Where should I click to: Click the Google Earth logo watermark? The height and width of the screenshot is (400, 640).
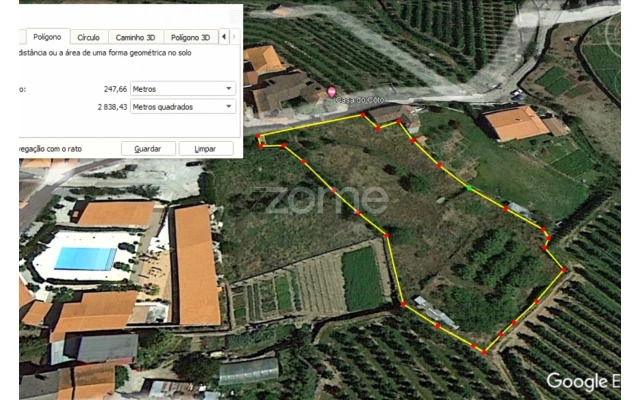pyautogui.click(x=583, y=382)
